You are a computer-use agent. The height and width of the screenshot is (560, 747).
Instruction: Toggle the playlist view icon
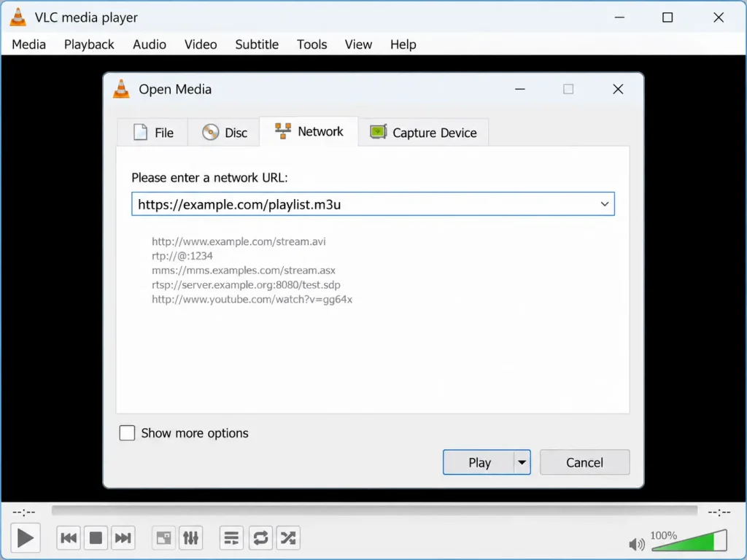pyautogui.click(x=231, y=538)
